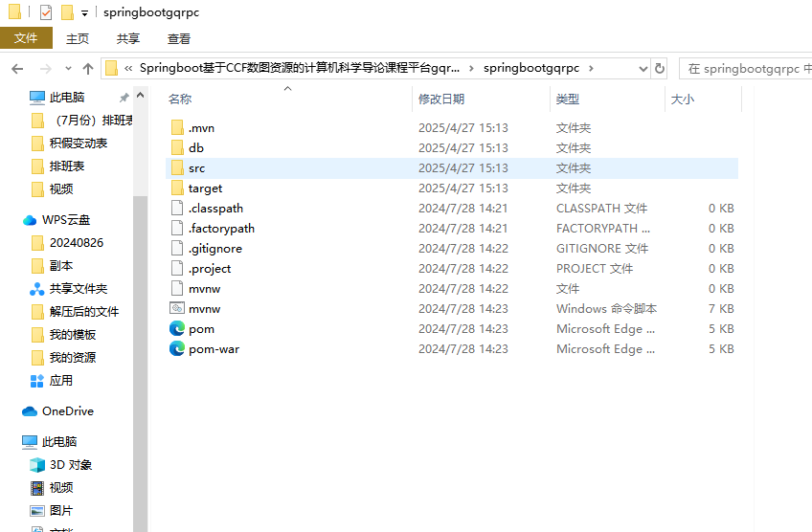This screenshot has height=532, width=812.
Task: Select the pom-war Edge file icon
Action: (x=177, y=348)
